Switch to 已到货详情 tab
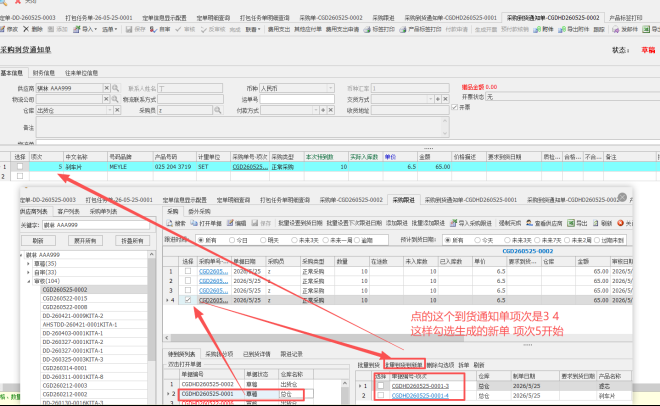 [x=256, y=354]
